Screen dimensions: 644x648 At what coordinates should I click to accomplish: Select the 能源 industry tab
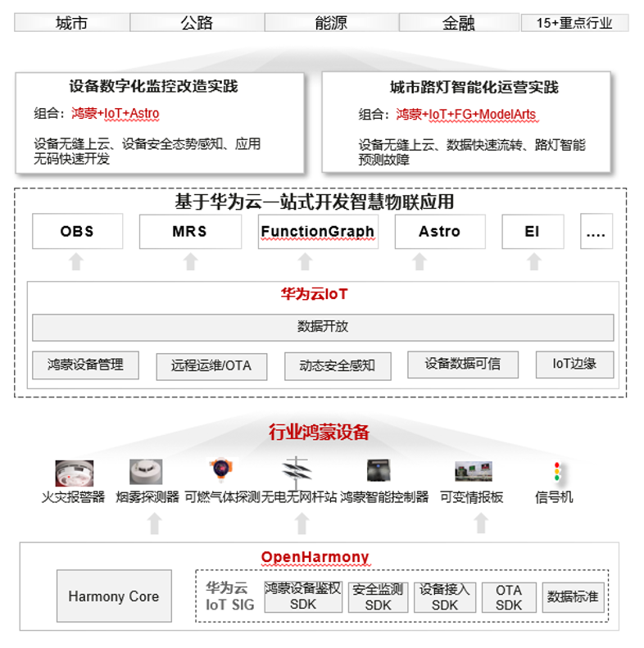pos(332,22)
